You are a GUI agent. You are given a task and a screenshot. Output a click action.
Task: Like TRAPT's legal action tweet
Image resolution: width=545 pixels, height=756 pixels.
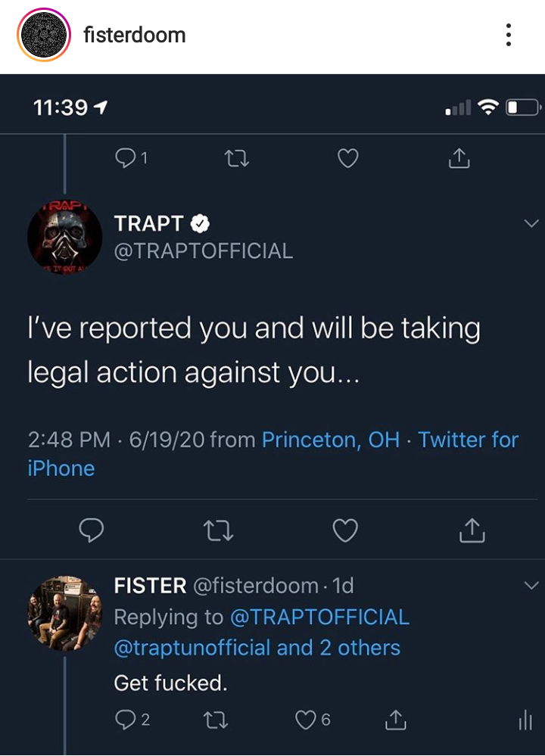(345, 530)
